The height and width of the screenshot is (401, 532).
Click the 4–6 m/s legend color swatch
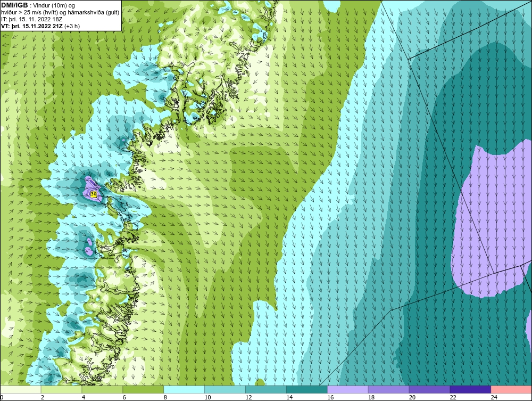click(102, 389)
